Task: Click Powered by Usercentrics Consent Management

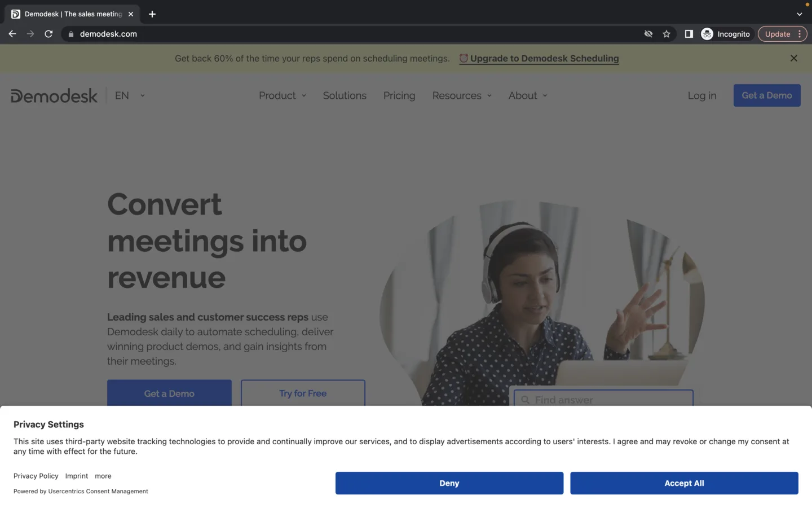Action: [x=81, y=491]
